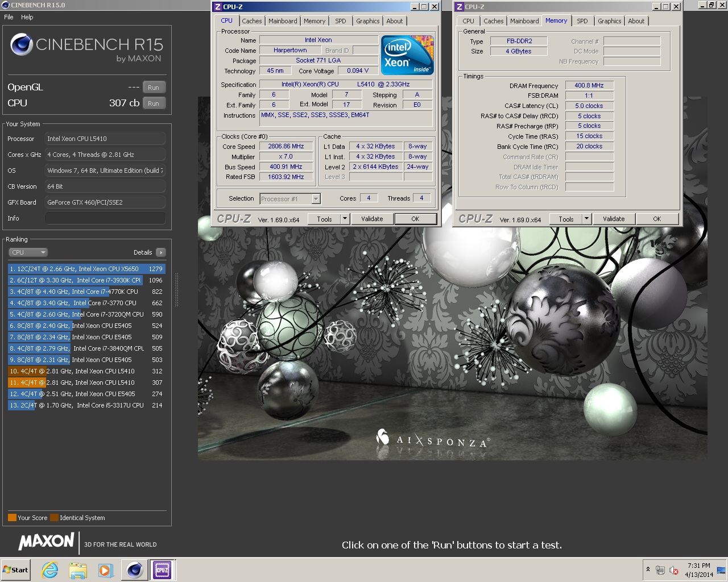Click Tools button in right CPU-Z window
728x582 pixels.
[566, 219]
